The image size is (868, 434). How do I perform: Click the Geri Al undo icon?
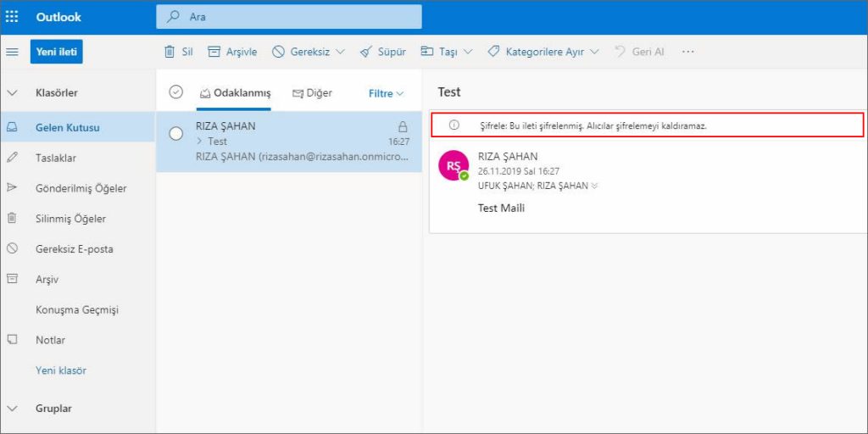[x=620, y=52]
